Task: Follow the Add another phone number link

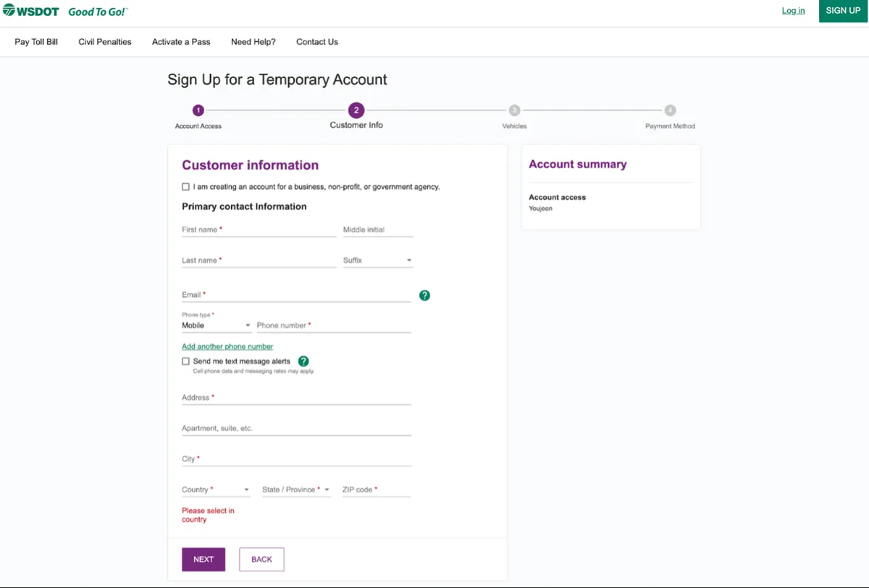Action: [227, 347]
